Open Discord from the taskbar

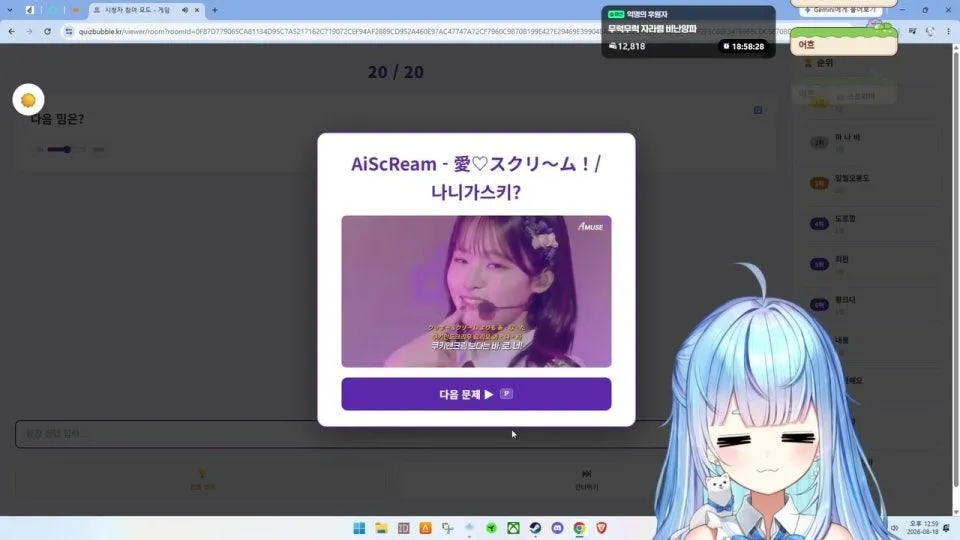tap(557, 528)
